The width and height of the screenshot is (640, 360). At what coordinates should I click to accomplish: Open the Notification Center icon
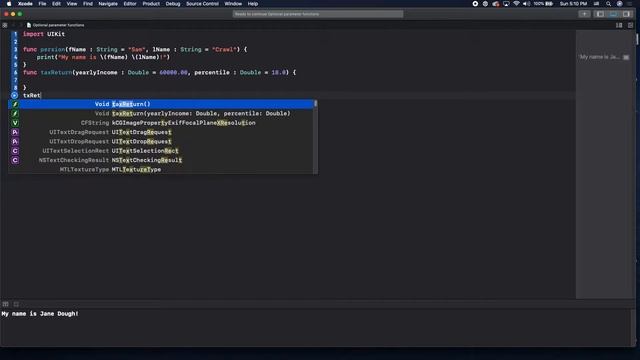point(631,4)
